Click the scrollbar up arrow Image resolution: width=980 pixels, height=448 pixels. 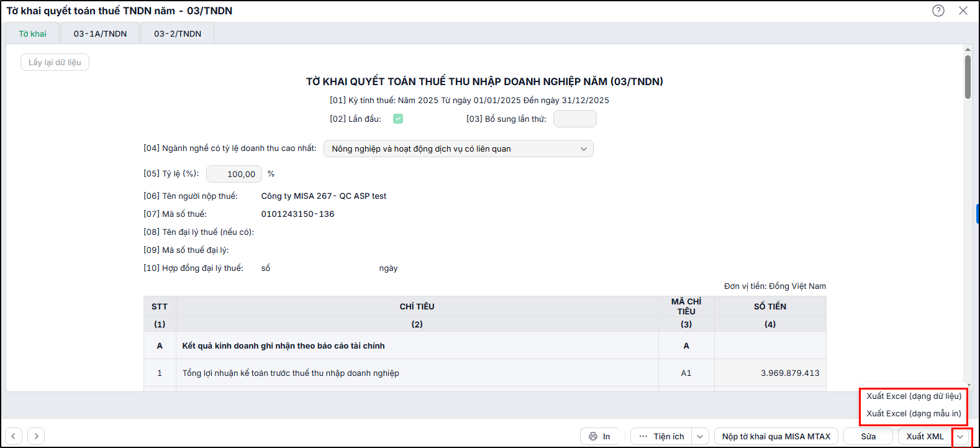pos(968,49)
